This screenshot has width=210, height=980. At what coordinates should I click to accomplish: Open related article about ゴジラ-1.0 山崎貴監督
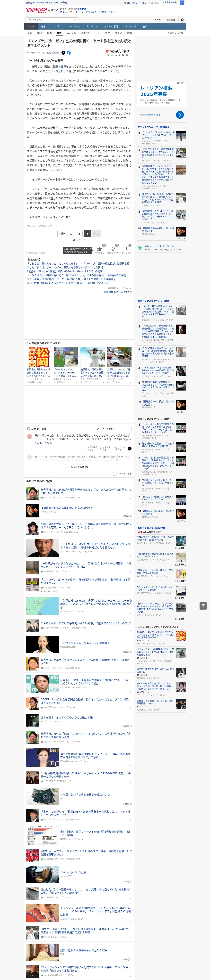point(76,275)
